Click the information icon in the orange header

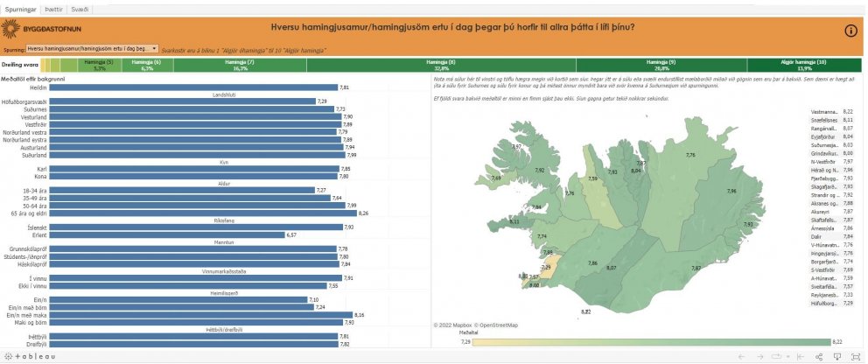click(850, 31)
